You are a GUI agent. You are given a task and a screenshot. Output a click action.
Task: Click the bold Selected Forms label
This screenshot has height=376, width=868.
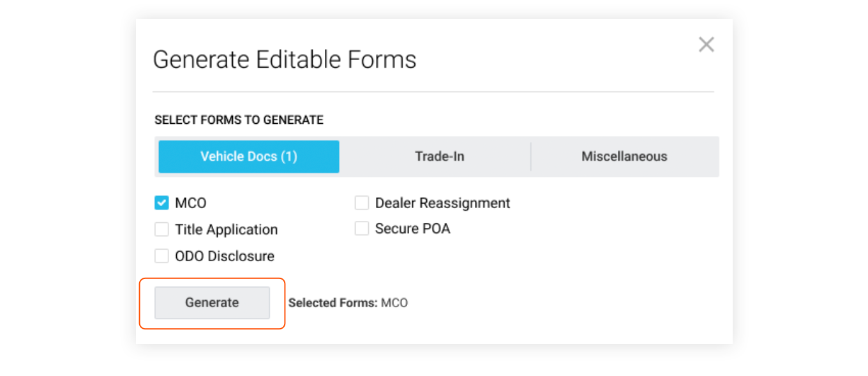[x=333, y=303]
